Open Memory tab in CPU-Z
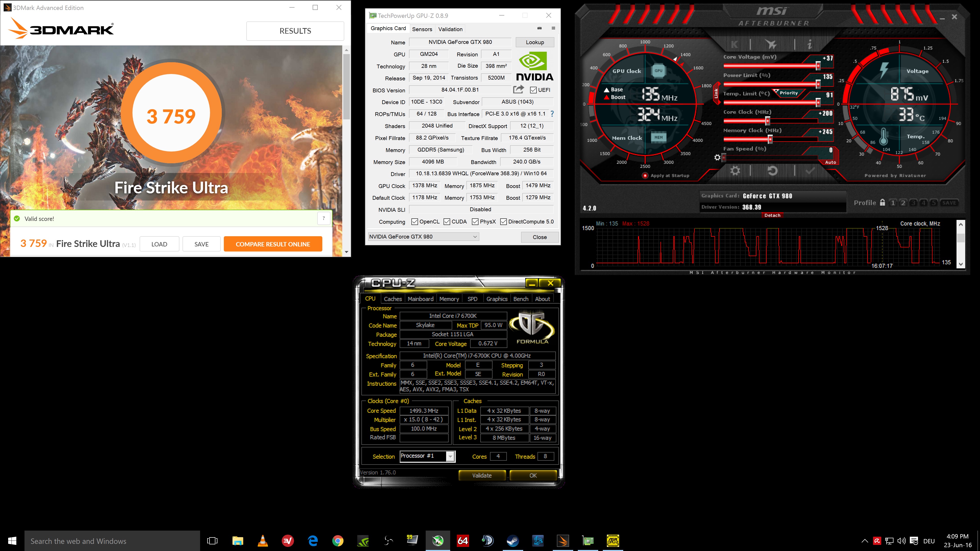 point(449,299)
